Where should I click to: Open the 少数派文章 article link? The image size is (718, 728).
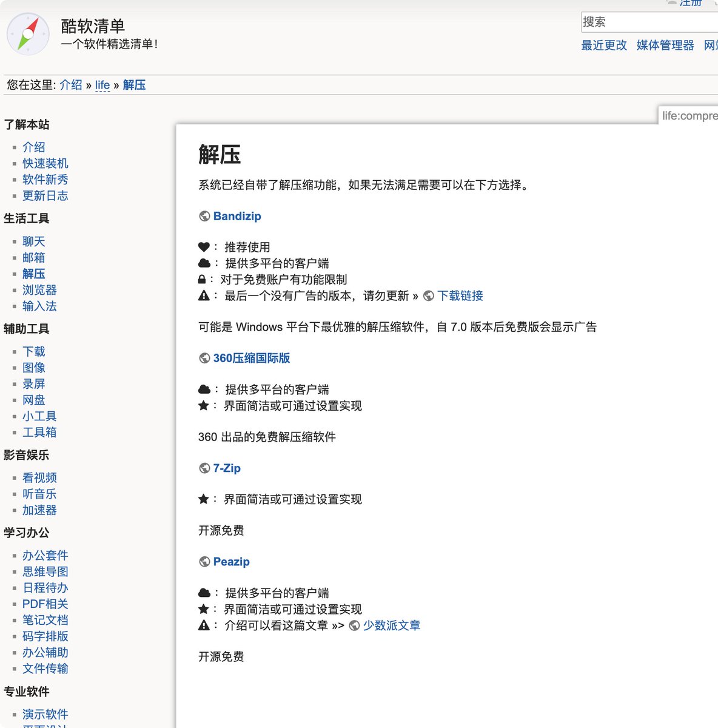tap(392, 625)
